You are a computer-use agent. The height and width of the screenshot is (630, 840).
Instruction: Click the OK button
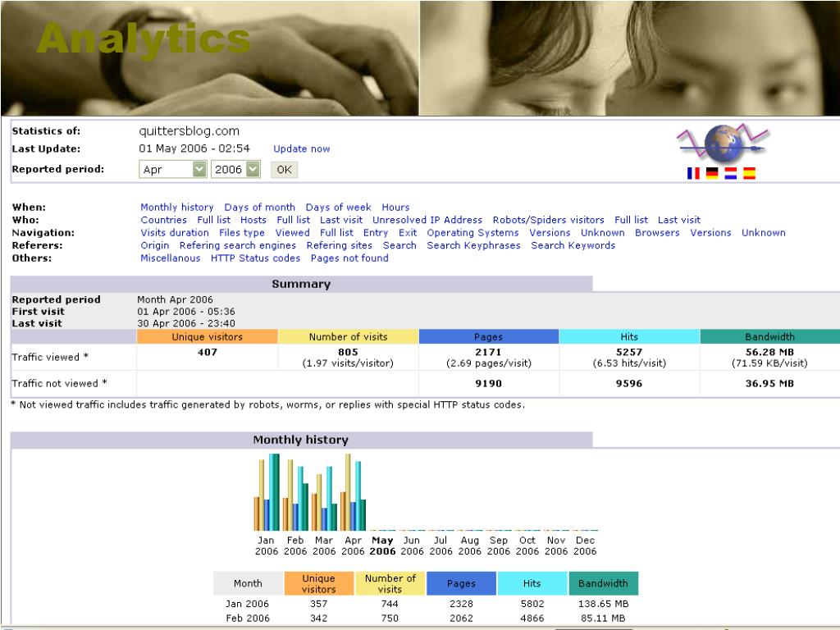click(x=284, y=170)
